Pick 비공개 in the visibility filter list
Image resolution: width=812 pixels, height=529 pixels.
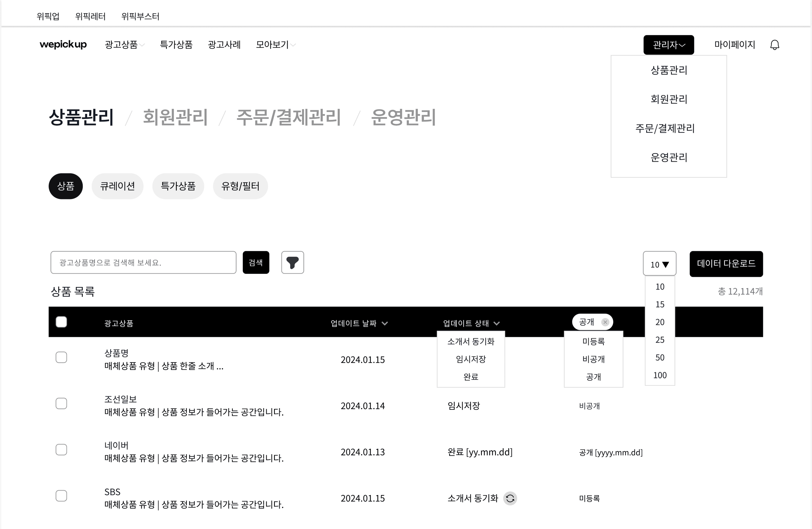[x=594, y=359]
